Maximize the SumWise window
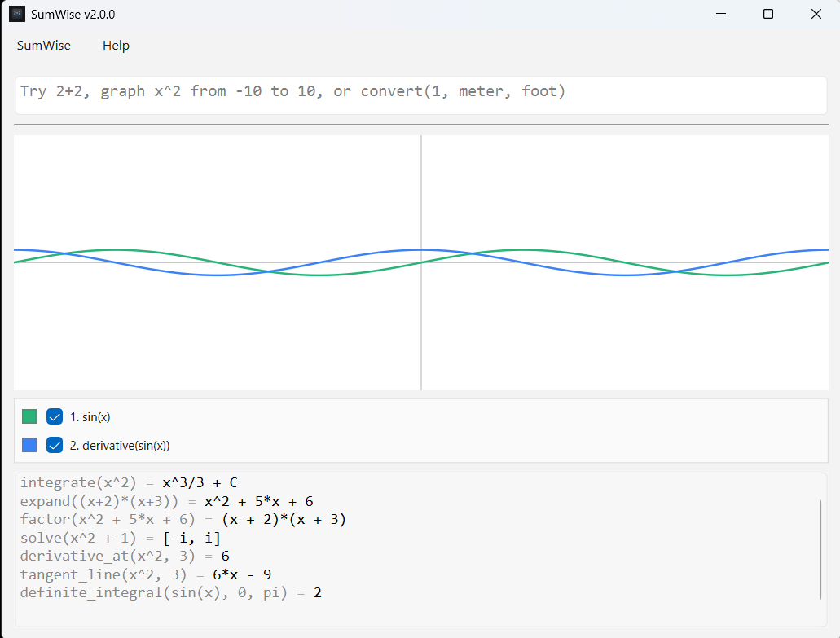 768,14
